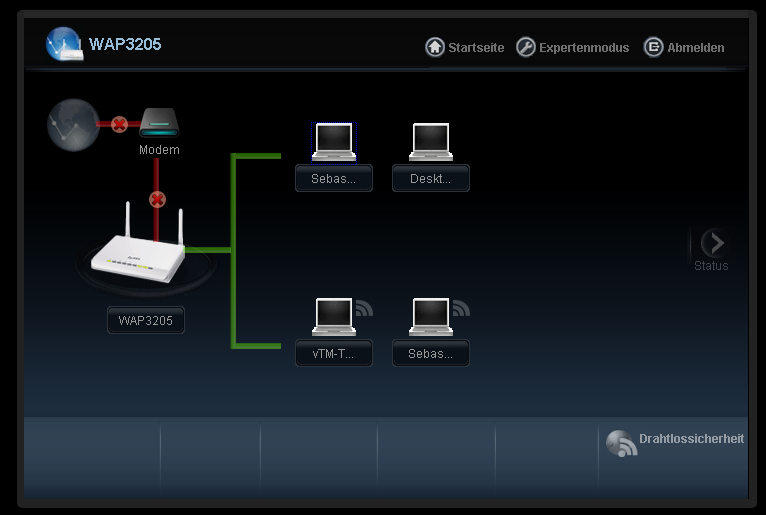
Task: Select the Deskt... laptop icon
Action: (431, 142)
